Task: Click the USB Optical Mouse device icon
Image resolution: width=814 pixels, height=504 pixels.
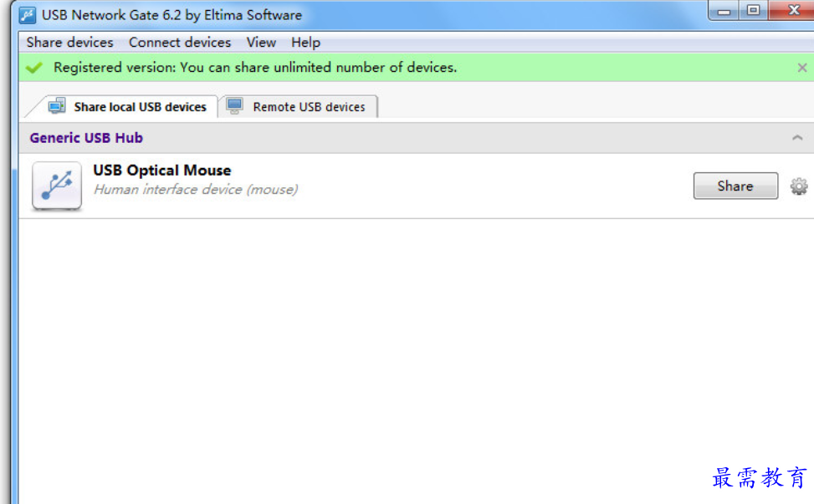Action: [57, 186]
